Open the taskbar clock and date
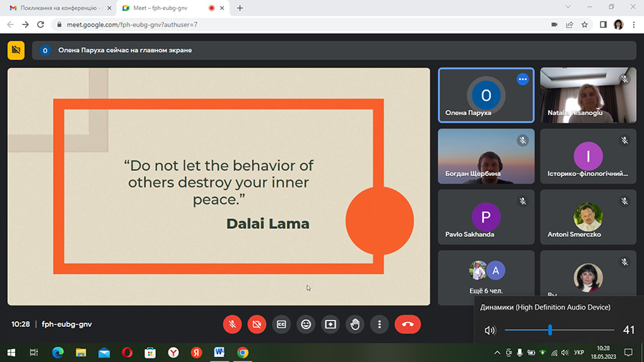The image size is (644, 362). 603,353
